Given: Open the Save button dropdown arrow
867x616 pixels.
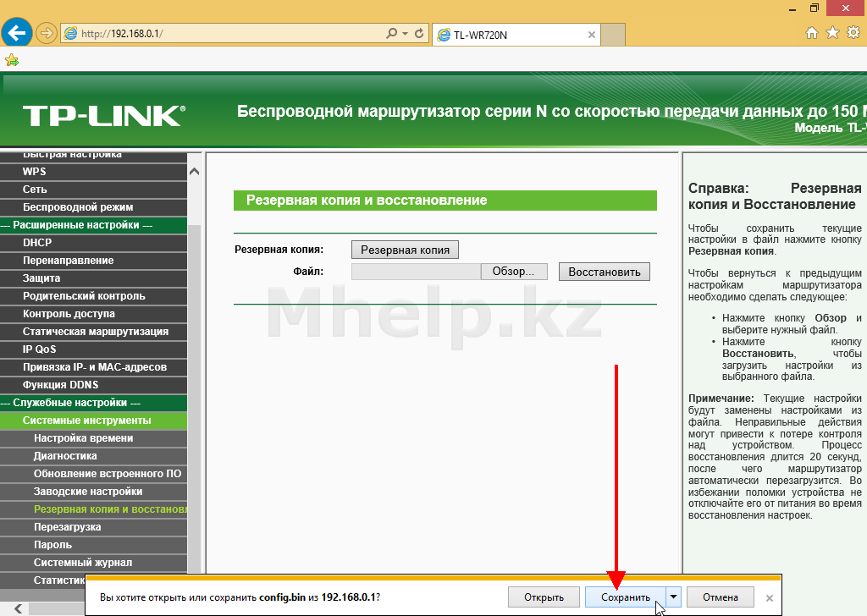Looking at the screenshot, I should pos(673,597).
